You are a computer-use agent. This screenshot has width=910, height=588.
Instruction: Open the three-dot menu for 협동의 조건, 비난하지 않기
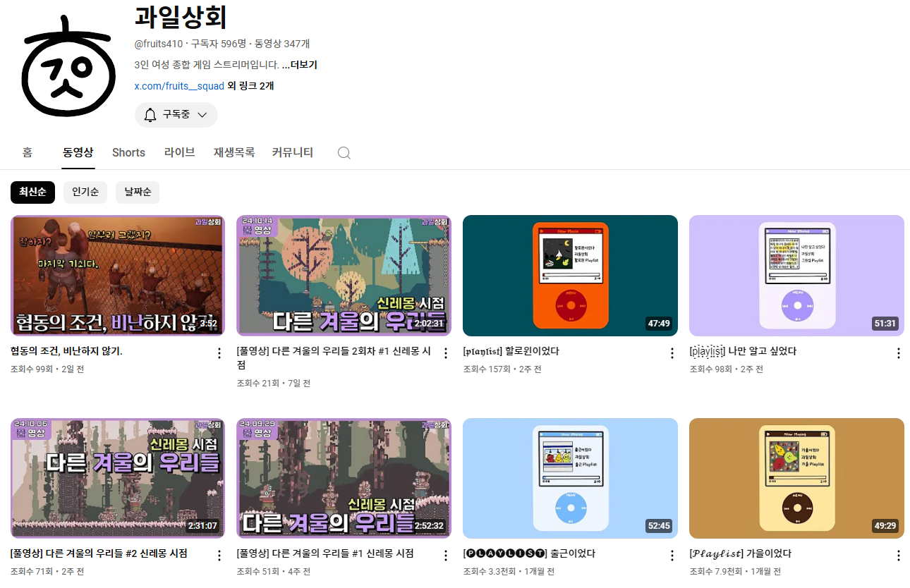(219, 353)
